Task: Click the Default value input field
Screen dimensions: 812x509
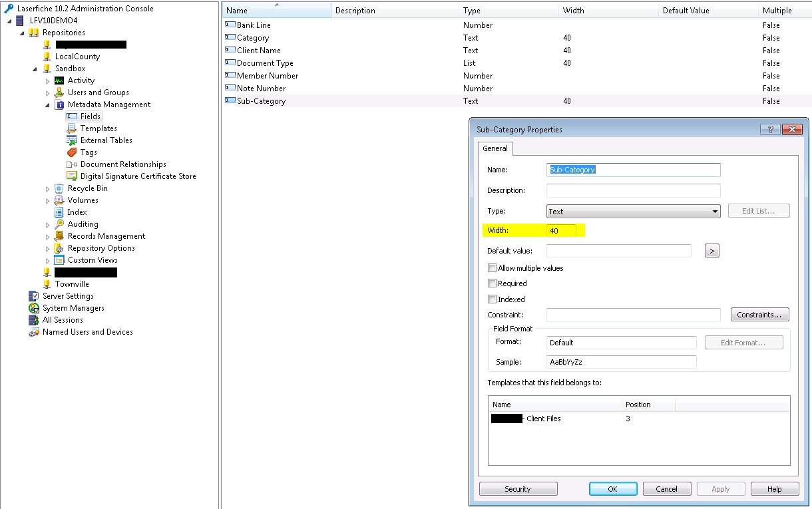Action: pos(619,251)
